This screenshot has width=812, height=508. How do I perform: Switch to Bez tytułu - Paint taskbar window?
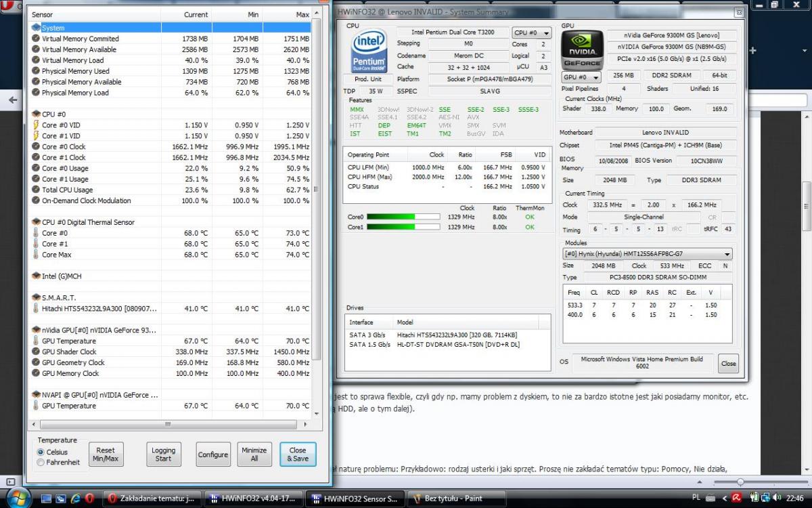tap(455, 499)
